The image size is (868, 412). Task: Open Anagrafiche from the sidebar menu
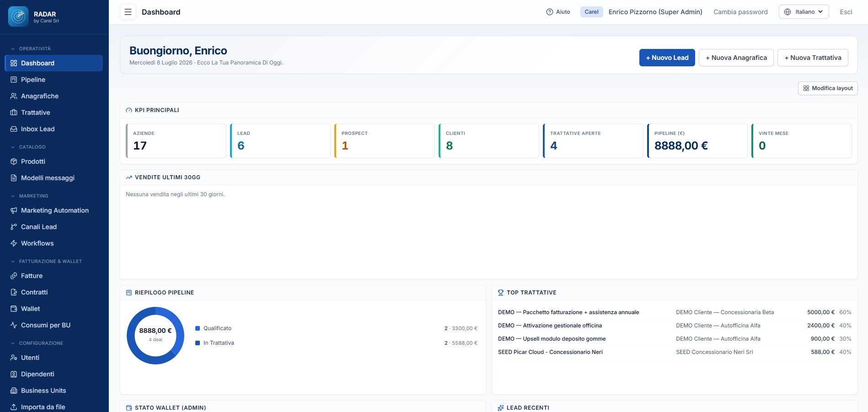coord(54,96)
